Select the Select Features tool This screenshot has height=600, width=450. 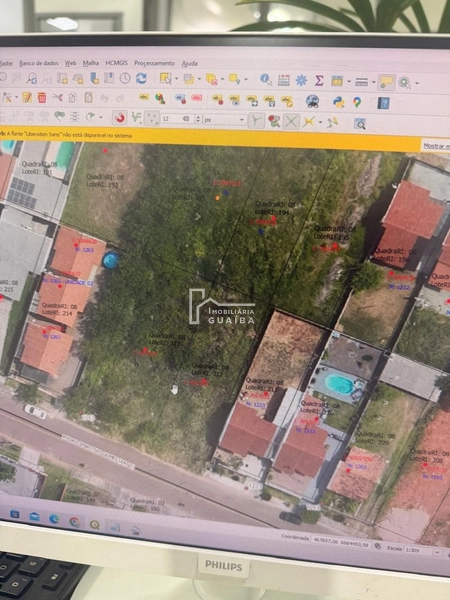click(x=165, y=79)
